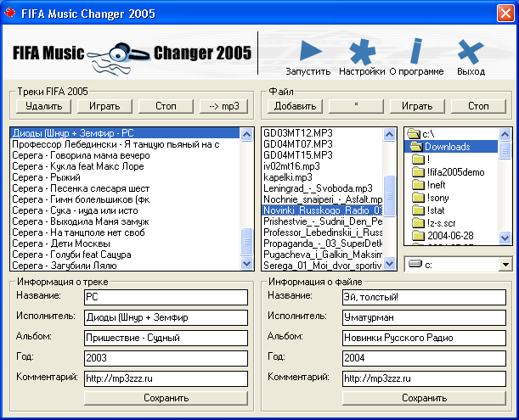
Task: Click Добавить button in Файл panel
Action: coord(295,106)
